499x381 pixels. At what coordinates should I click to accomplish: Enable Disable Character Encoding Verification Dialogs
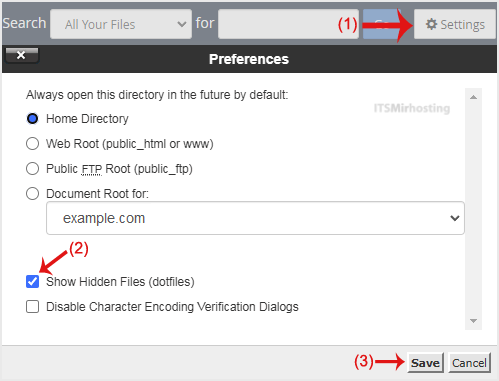32,307
